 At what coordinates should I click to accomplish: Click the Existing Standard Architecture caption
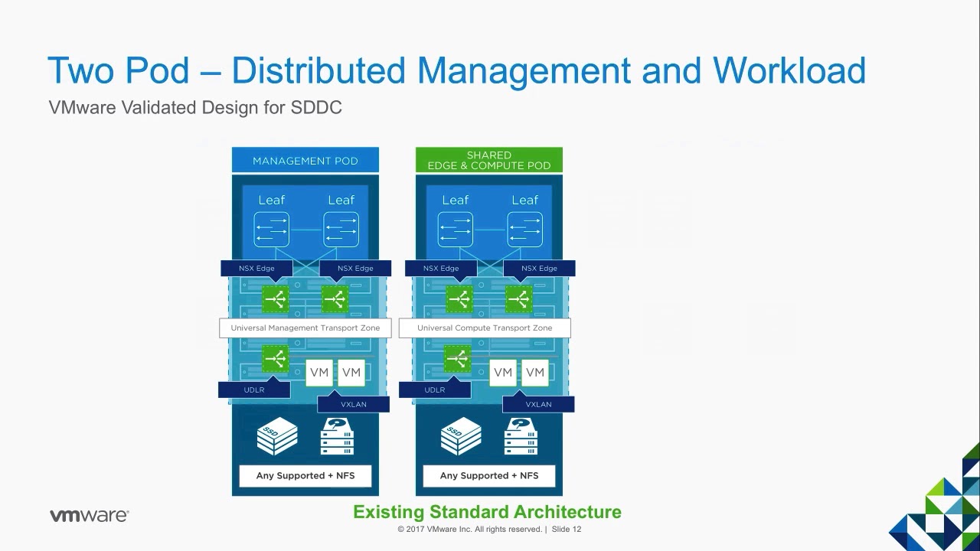coord(487,512)
